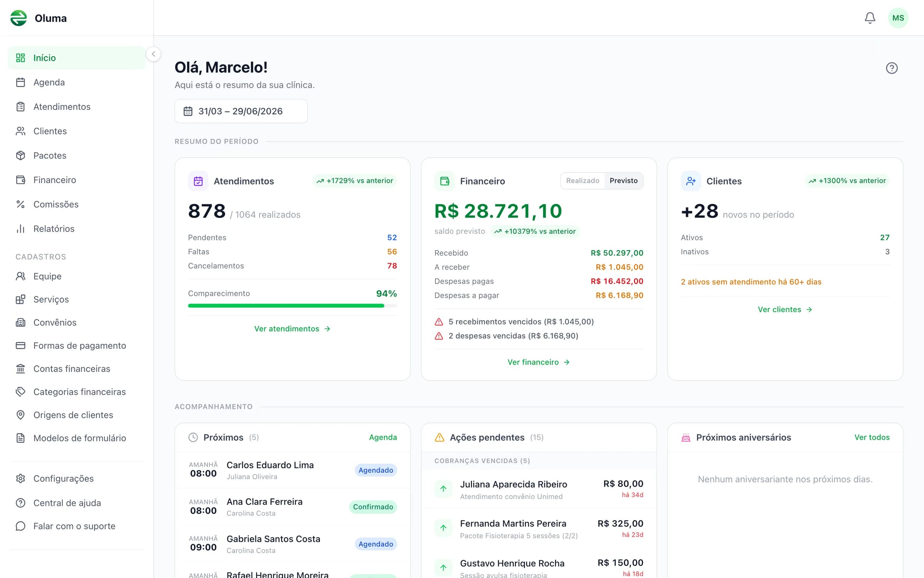Image resolution: width=924 pixels, height=578 pixels.
Task: Click the 2 despesas vencidas warning icon
Action: point(439,336)
